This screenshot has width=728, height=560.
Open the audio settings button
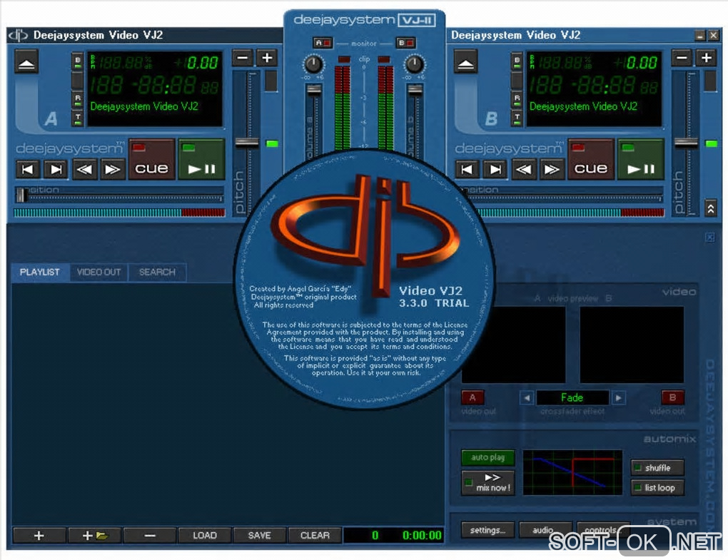[545, 530]
